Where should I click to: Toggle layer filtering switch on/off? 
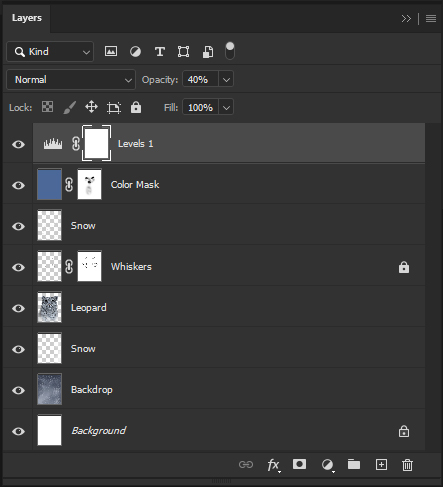(x=230, y=51)
